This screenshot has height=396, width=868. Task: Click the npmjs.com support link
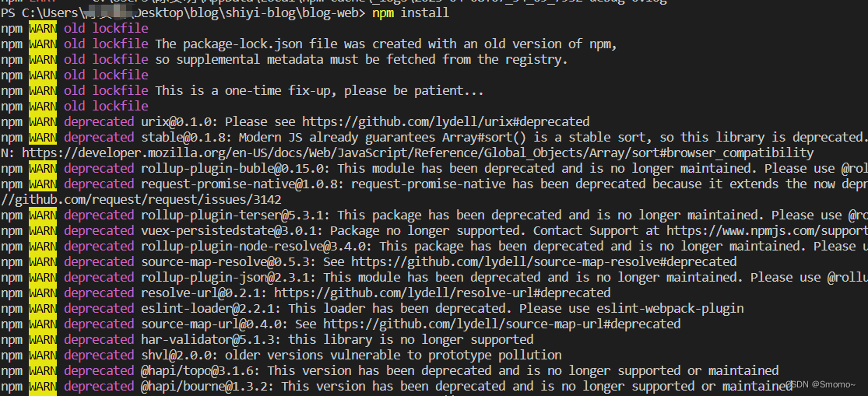click(768, 230)
